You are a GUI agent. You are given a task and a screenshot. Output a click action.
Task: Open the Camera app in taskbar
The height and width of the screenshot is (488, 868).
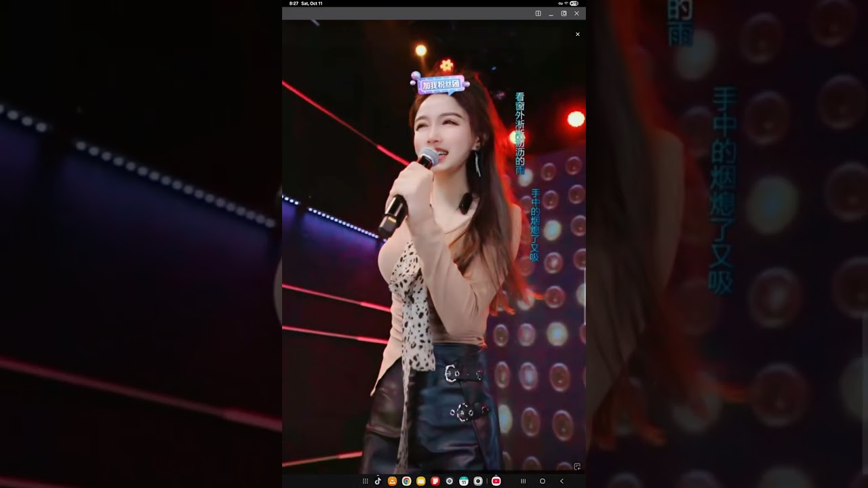pos(478,481)
